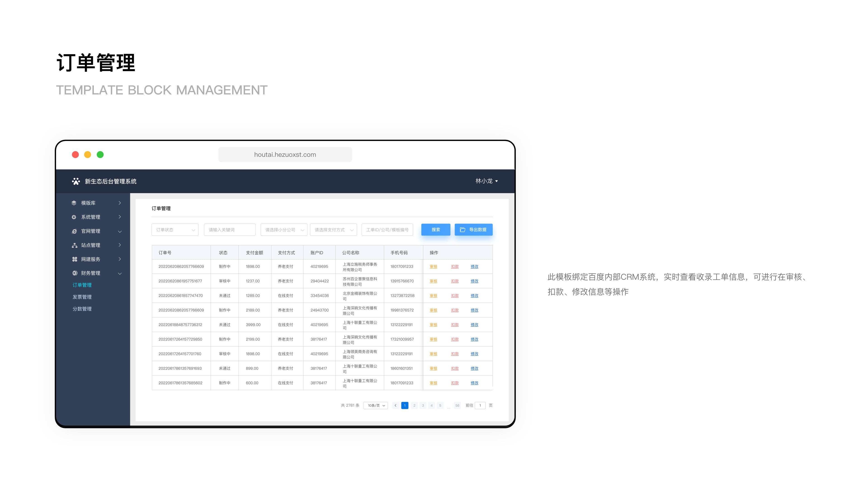Click the paw logo icon in header
The image size is (868, 488).
76,181
